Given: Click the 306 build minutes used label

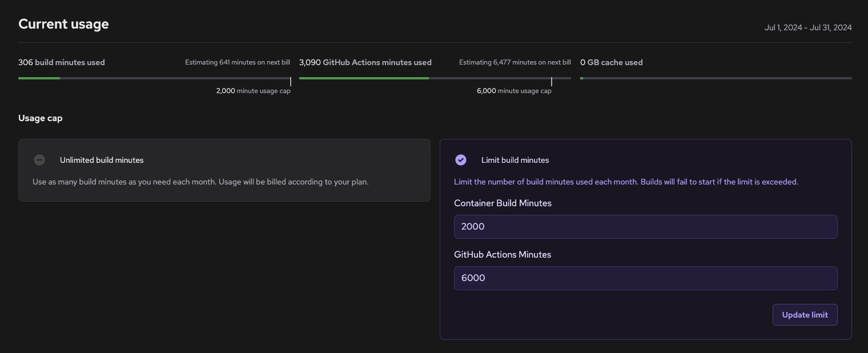Looking at the screenshot, I should [x=62, y=62].
